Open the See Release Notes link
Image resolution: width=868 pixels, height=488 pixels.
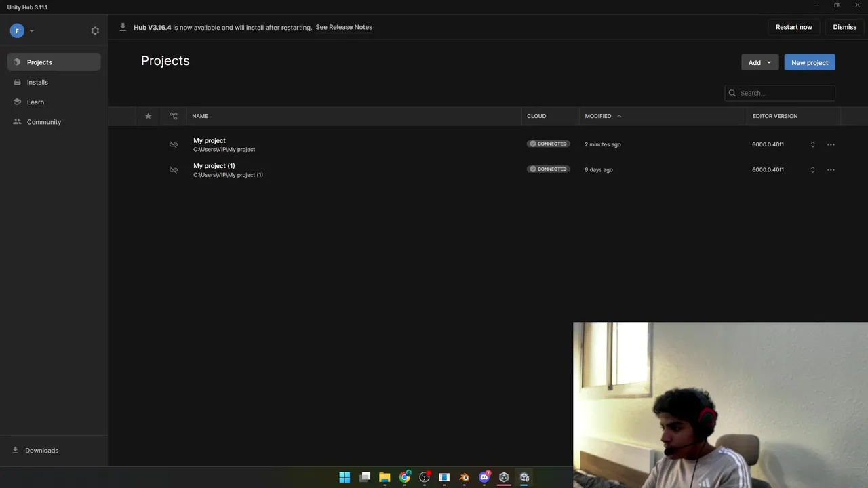[344, 27]
